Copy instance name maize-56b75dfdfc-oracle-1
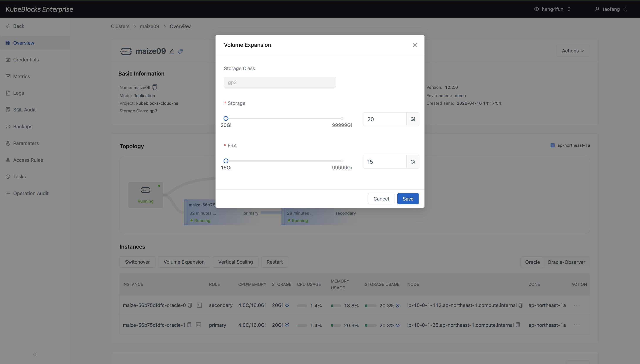640x364 pixels. point(189,325)
